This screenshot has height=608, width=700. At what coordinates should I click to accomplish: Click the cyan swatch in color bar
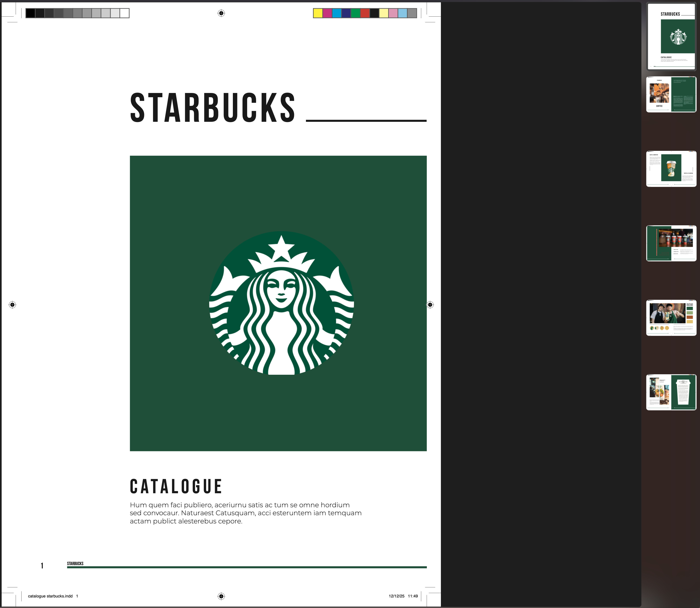point(337,13)
